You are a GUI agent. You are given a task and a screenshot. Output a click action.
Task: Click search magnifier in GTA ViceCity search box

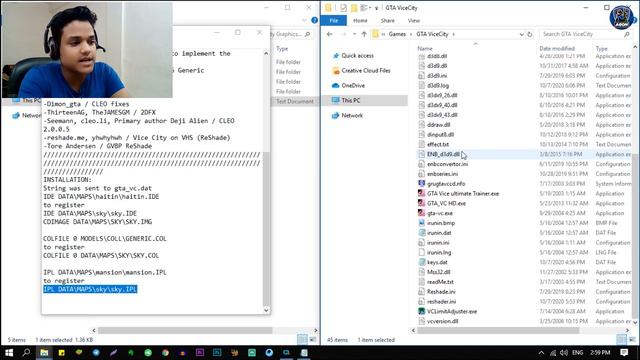click(x=627, y=34)
